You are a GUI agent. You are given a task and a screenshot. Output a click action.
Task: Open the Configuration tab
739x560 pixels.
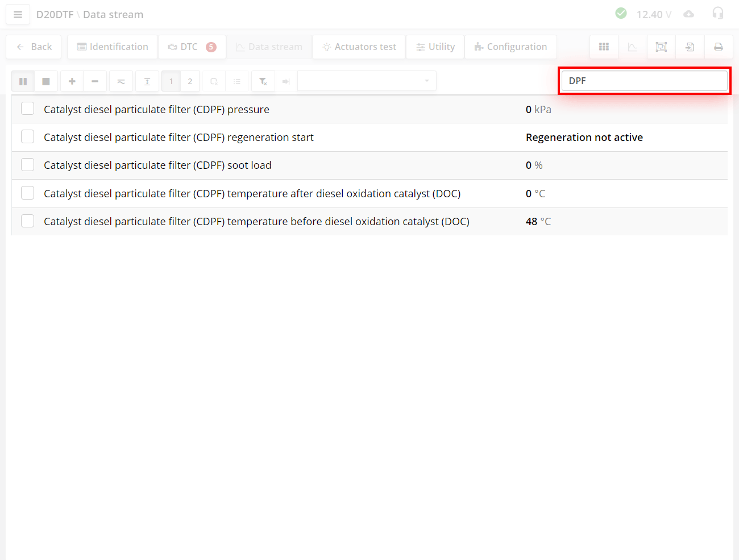510,47
